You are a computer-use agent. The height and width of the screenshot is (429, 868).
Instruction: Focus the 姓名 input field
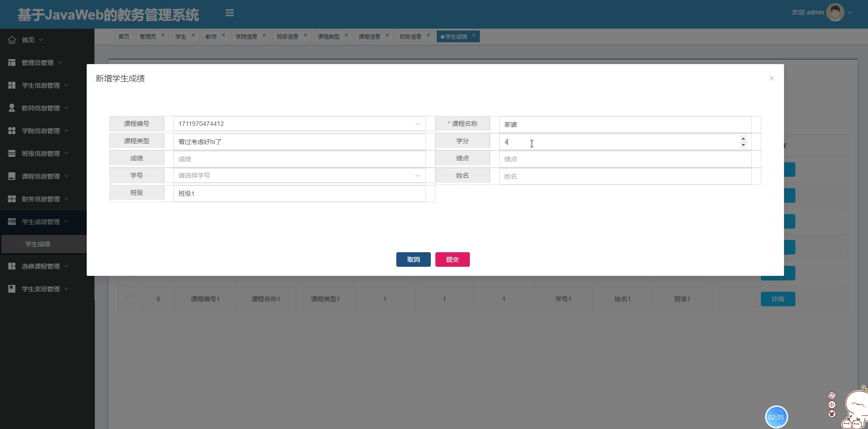(x=626, y=176)
